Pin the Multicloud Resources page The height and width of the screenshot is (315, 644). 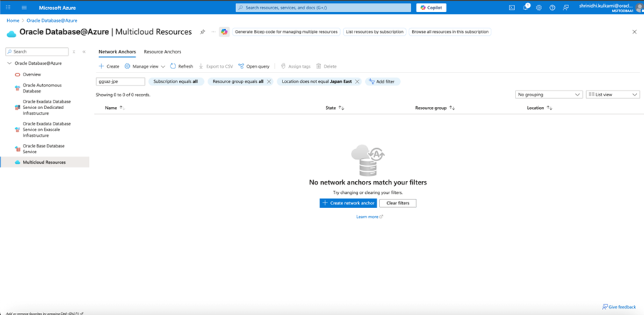click(203, 32)
